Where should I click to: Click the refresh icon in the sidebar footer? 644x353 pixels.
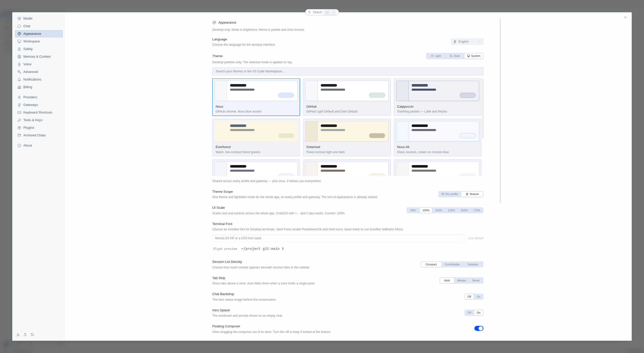coord(32,334)
